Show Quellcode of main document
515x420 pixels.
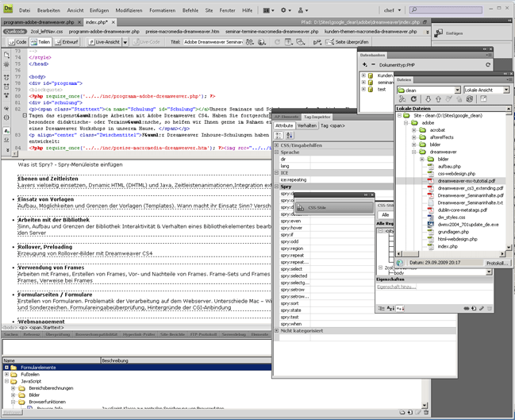(14, 32)
